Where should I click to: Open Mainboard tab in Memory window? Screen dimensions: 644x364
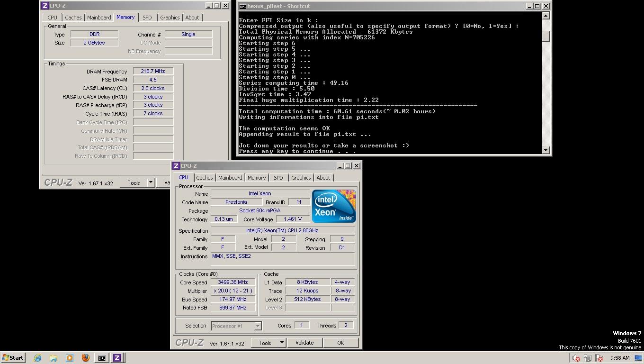[x=99, y=18]
